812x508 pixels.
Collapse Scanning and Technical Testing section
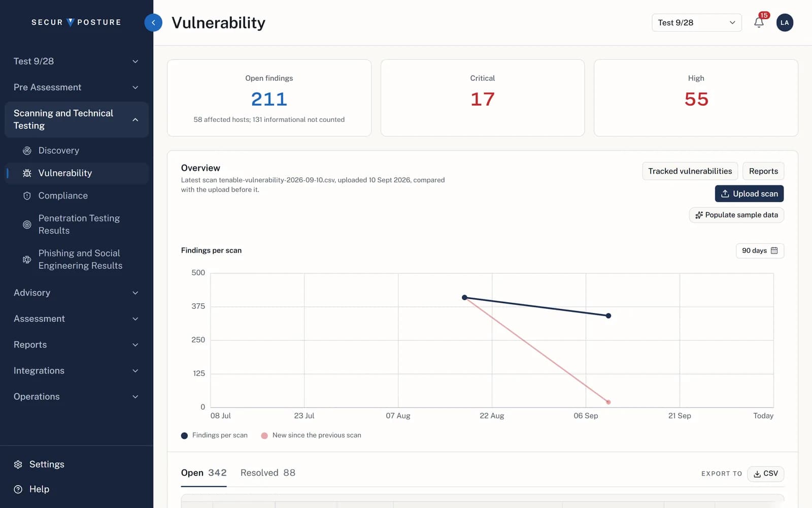[76, 119]
